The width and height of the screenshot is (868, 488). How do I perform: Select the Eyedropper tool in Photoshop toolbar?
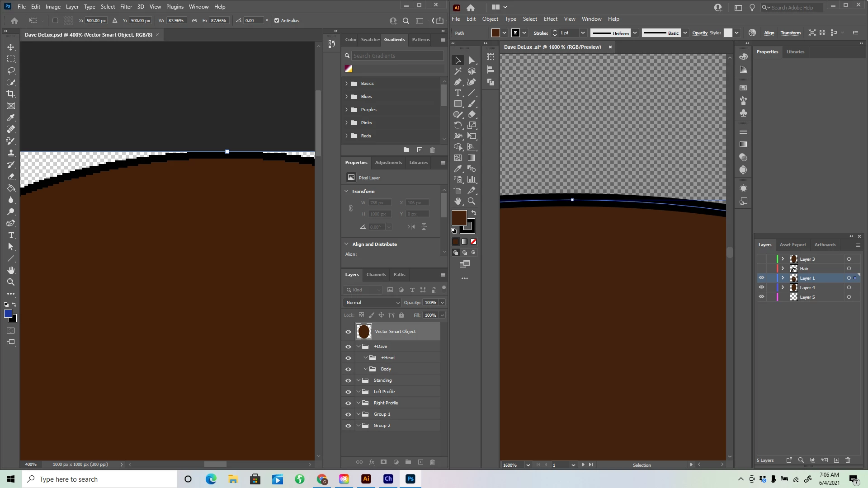pyautogui.click(x=11, y=117)
